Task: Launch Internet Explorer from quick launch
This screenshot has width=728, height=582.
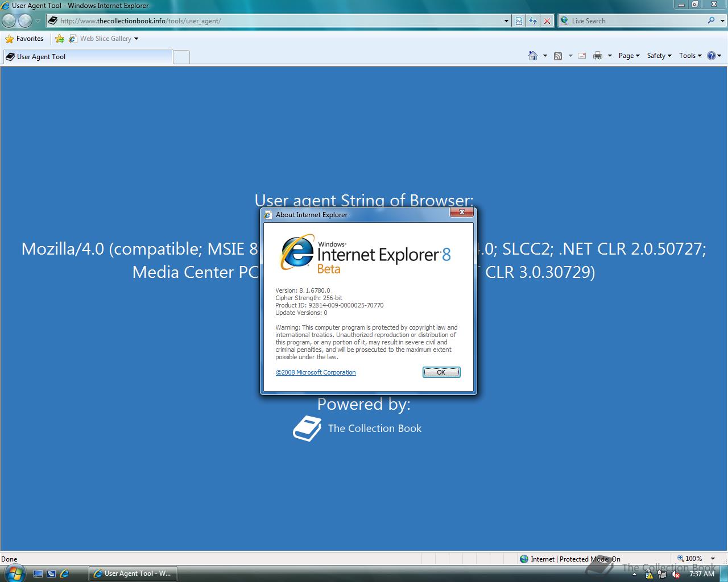Action: (x=64, y=573)
